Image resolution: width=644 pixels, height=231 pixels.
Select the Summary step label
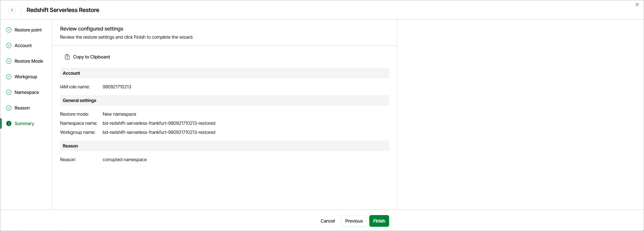pyautogui.click(x=24, y=123)
